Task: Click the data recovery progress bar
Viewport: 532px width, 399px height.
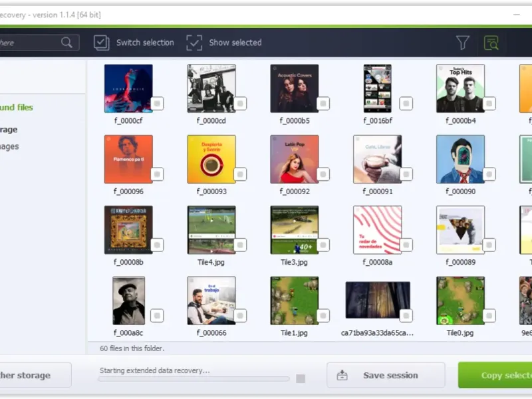Action: pyautogui.click(x=194, y=378)
